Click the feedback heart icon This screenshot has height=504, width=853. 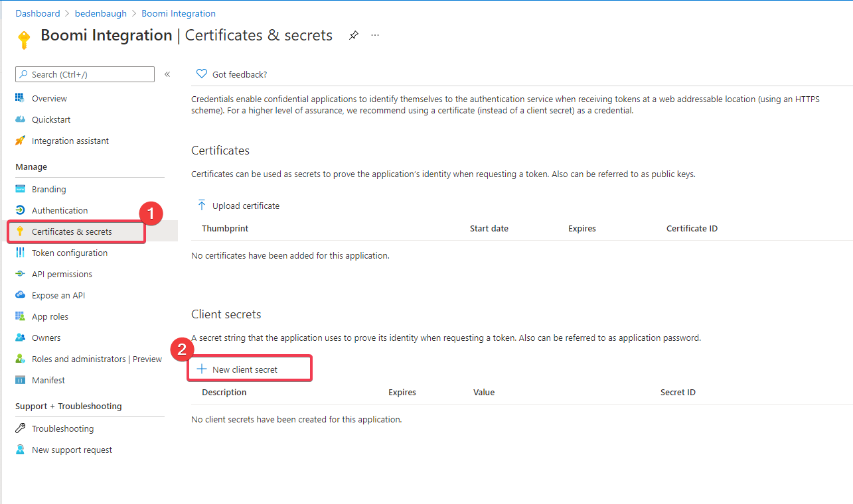[202, 74]
